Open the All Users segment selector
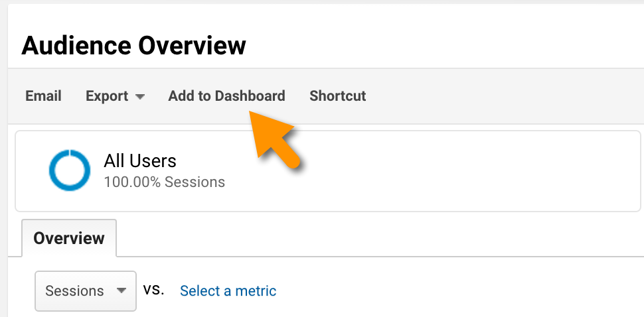 click(139, 170)
